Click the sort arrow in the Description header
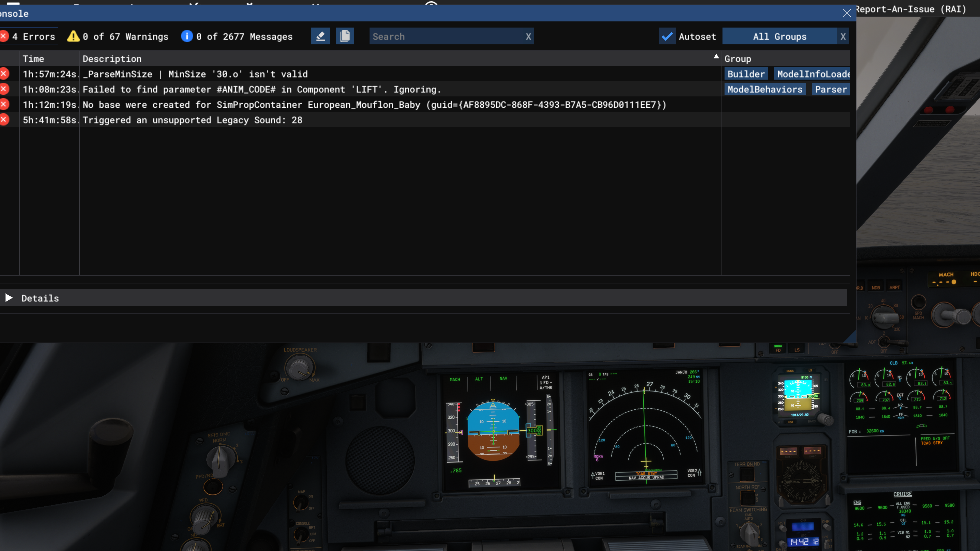980x551 pixels. tap(716, 57)
